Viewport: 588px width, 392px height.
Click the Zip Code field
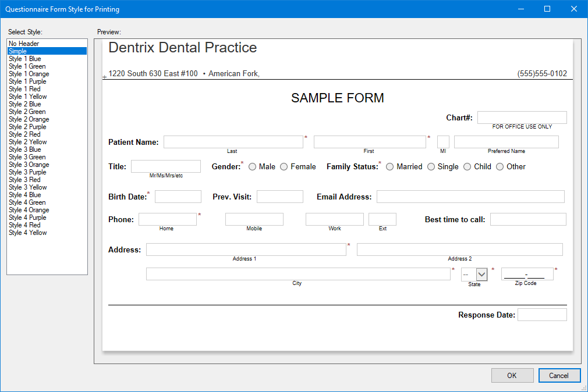(527, 274)
